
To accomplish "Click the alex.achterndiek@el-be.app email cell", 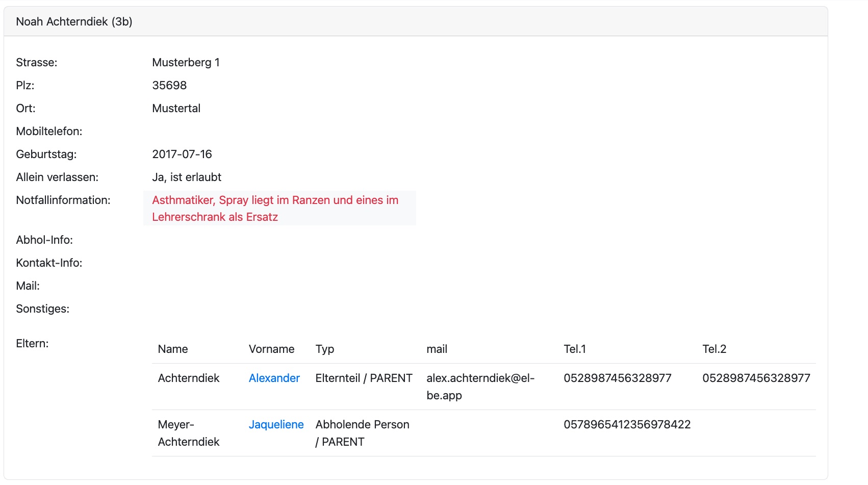I will pyautogui.click(x=480, y=386).
